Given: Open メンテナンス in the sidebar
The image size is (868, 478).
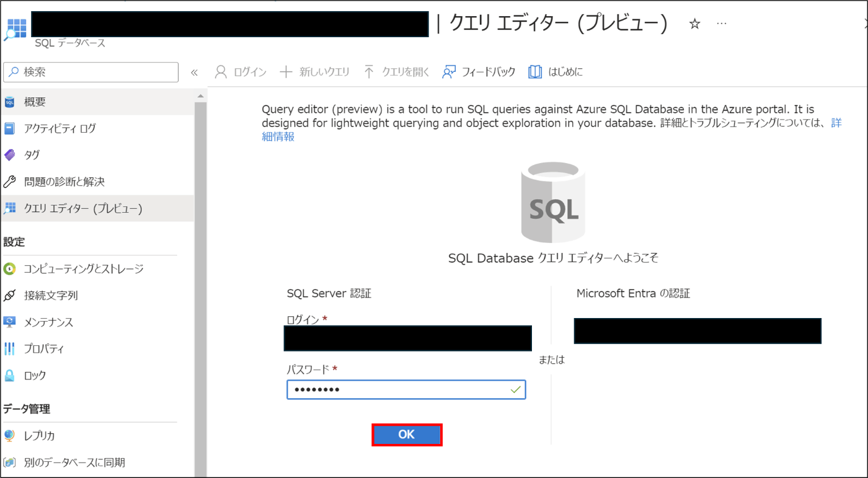Looking at the screenshot, I should (x=97, y=322).
